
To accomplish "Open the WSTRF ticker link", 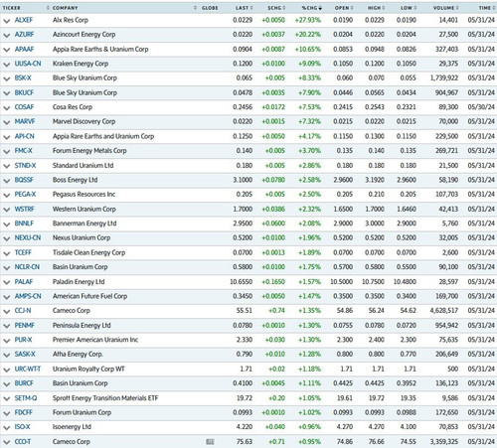I will pos(24,209).
